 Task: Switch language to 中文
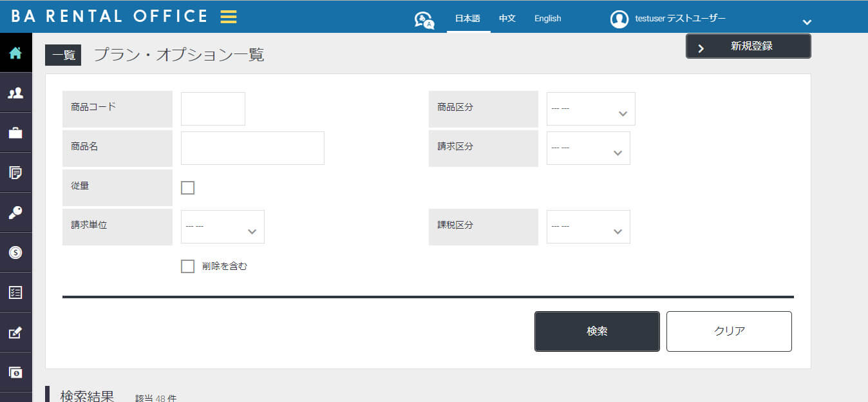(x=507, y=19)
